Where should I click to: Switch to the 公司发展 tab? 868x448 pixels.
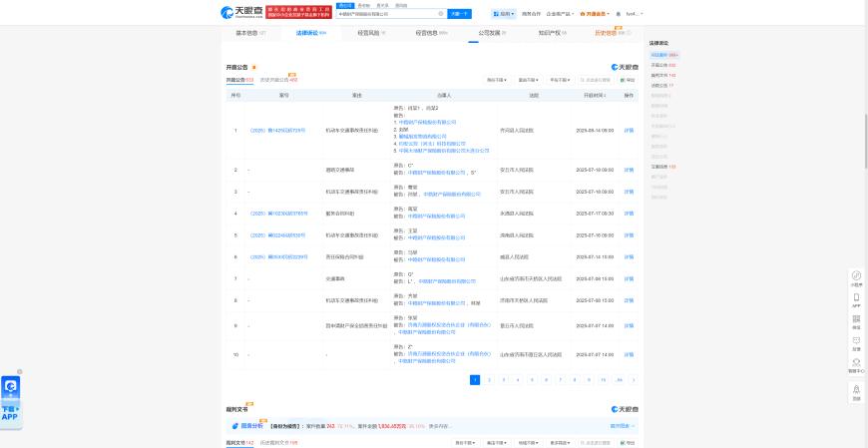coord(492,33)
